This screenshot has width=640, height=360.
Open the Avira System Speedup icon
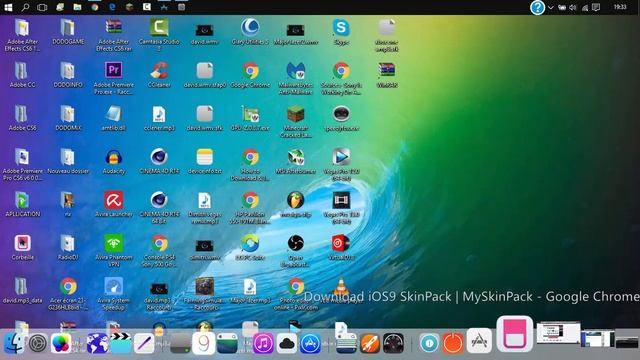[113, 286]
